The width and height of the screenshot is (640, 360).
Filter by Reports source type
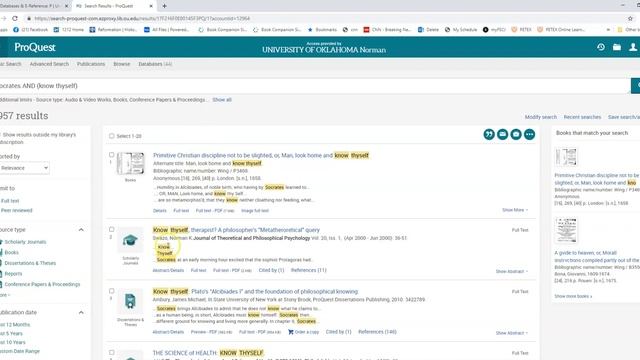(13, 274)
